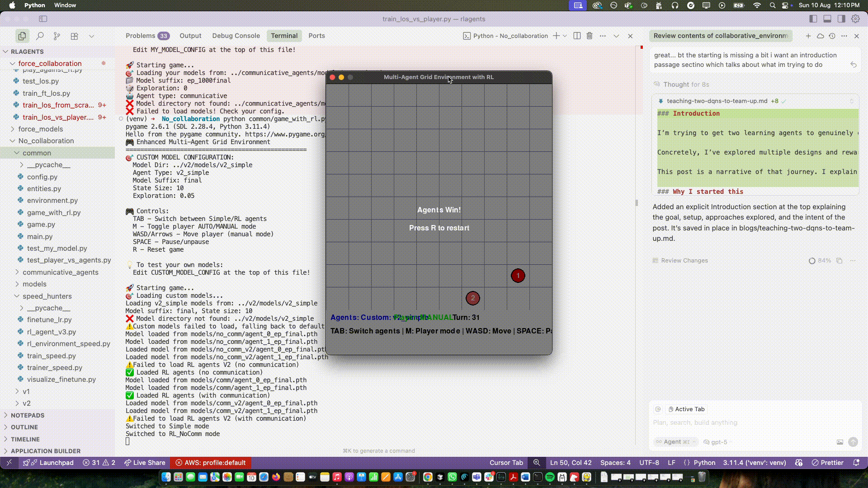Image resolution: width=868 pixels, height=488 pixels.
Task: Switch to the Debug Console tab
Action: point(236,36)
